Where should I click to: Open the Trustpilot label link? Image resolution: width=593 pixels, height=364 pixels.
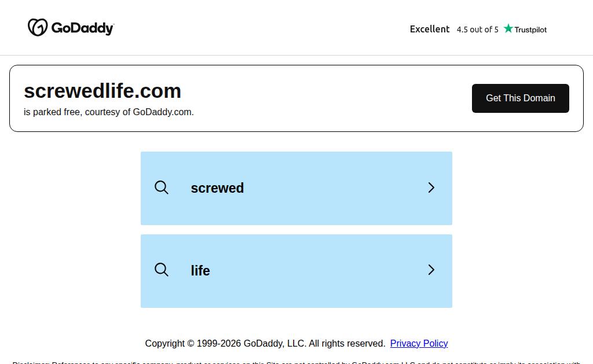[x=530, y=30]
